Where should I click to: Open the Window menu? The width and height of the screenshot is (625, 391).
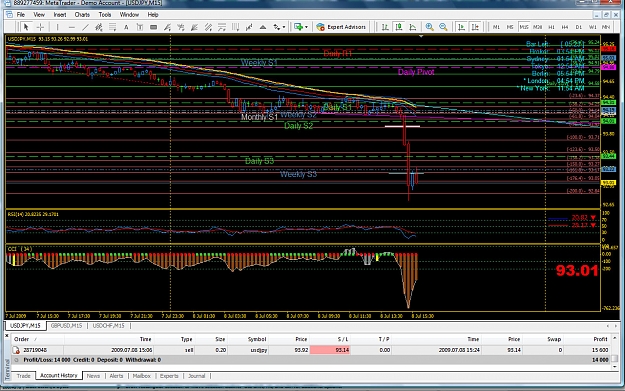click(x=129, y=15)
